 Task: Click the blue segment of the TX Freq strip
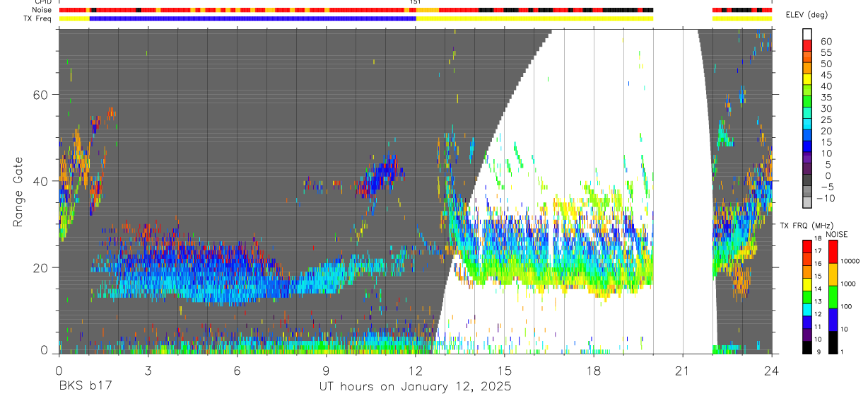point(252,18)
